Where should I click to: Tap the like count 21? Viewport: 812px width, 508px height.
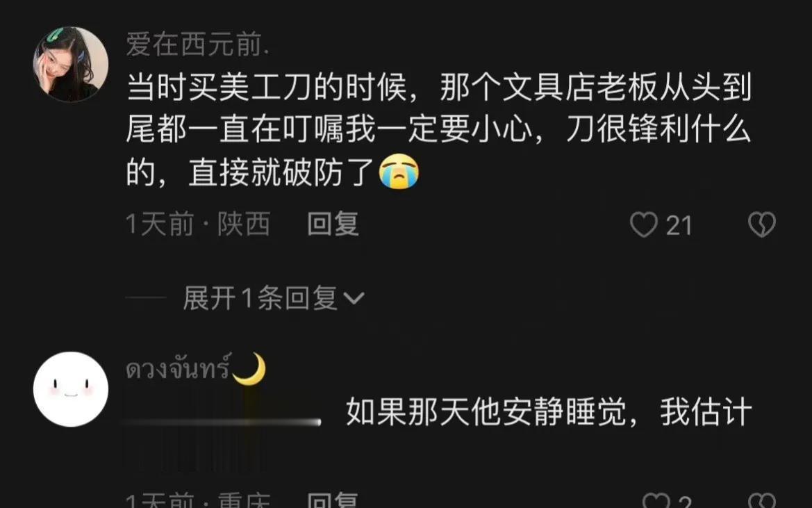coord(679,226)
